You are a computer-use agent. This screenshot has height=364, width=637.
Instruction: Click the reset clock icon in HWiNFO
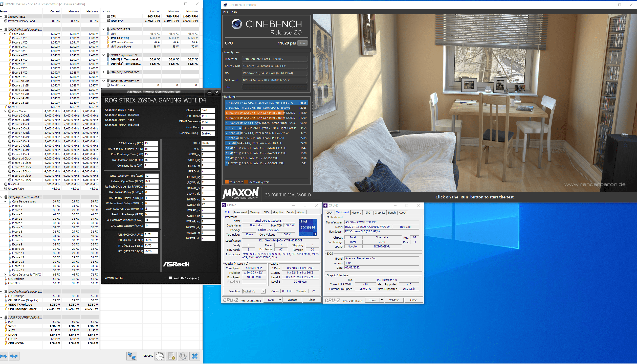click(x=160, y=356)
